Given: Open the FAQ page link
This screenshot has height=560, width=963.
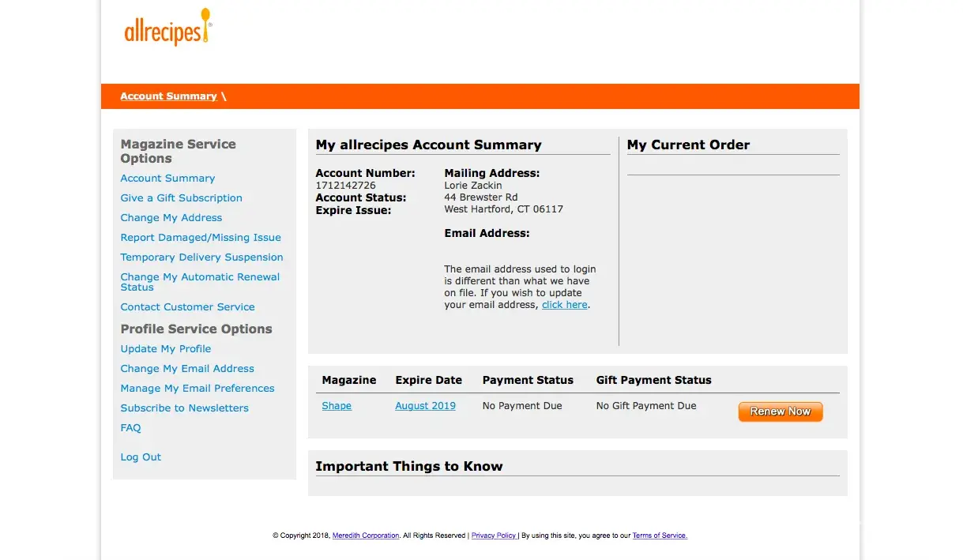Looking at the screenshot, I should pos(130,428).
